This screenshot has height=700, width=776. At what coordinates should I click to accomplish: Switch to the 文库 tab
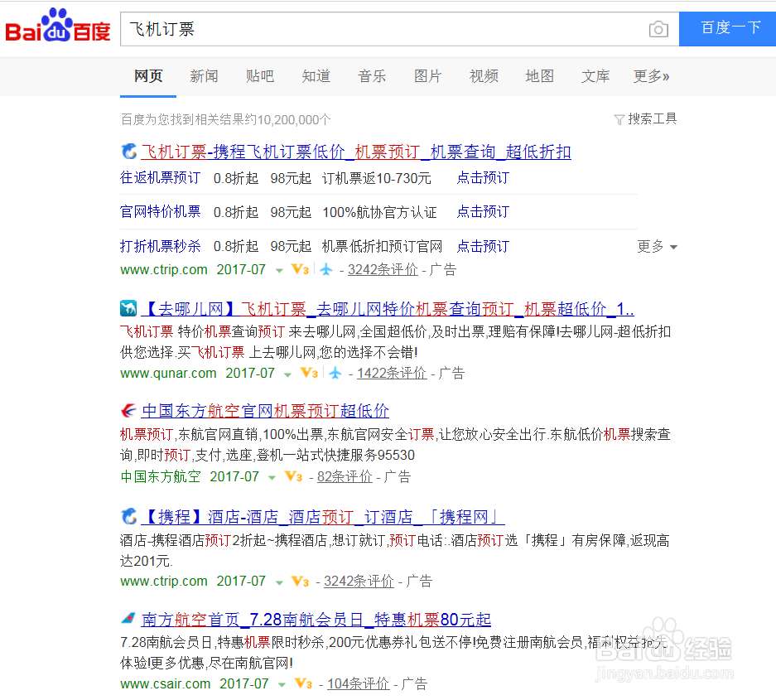coord(595,75)
